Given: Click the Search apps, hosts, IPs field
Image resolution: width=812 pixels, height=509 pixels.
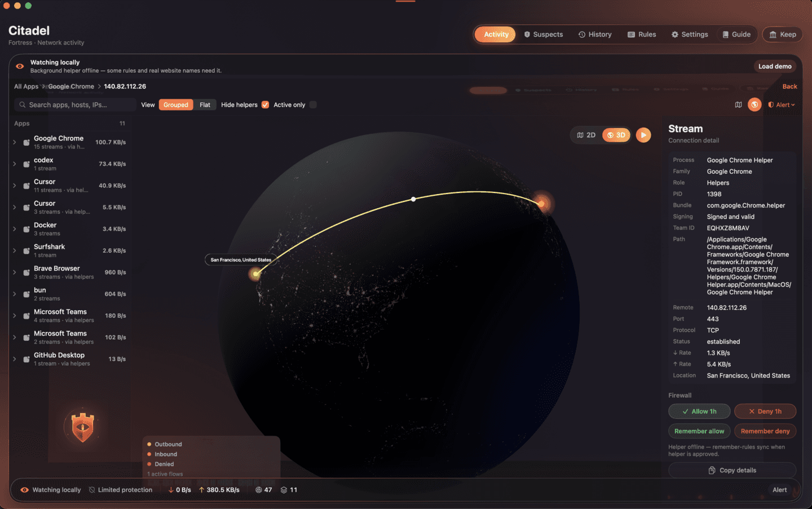Looking at the screenshot, I should (75, 105).
